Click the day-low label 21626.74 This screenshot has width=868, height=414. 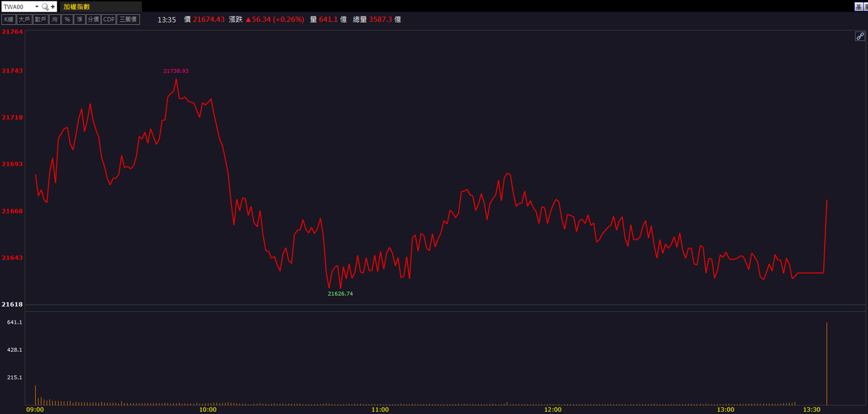[x=341, y=294]
